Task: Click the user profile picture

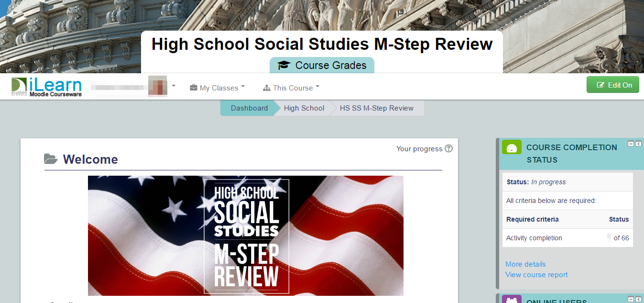Action: 157,86
